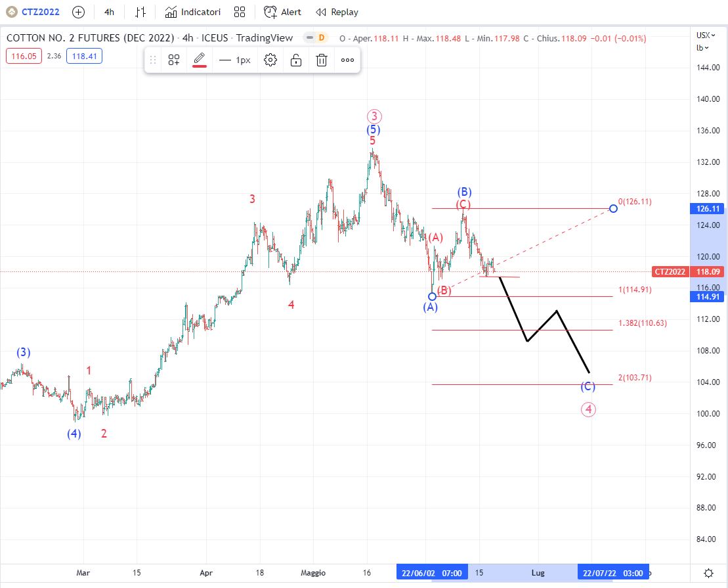Viewport: 728px width, 588px height.
Task: Click the D delayed data badge
Action: pos(321,37)
